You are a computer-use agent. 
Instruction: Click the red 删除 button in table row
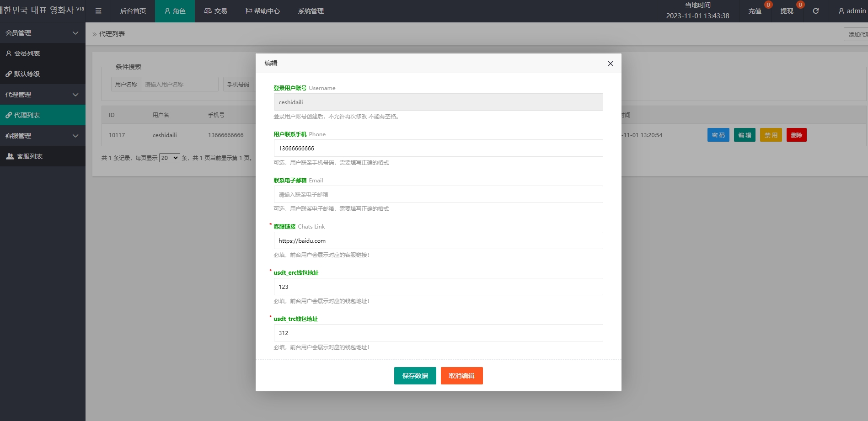click(x=796, y=135)
